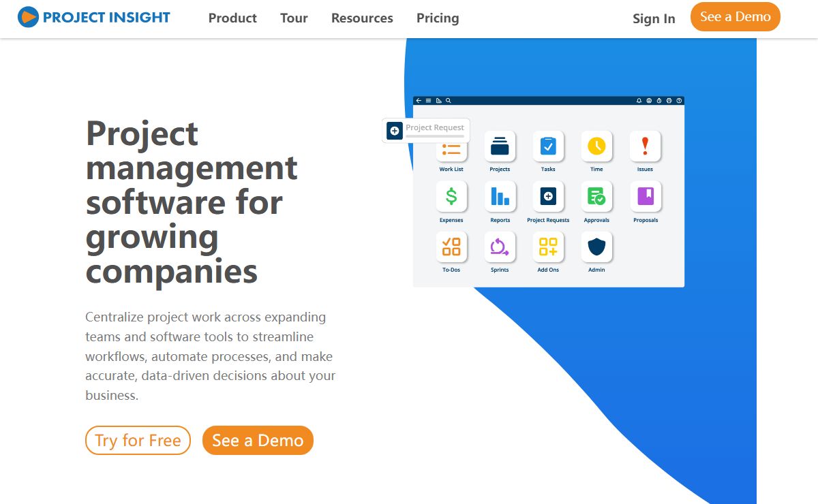Viewport: 818px width, 504px height.
Task: Click See a Demo below the description
Action: click(x=258, y=441)
